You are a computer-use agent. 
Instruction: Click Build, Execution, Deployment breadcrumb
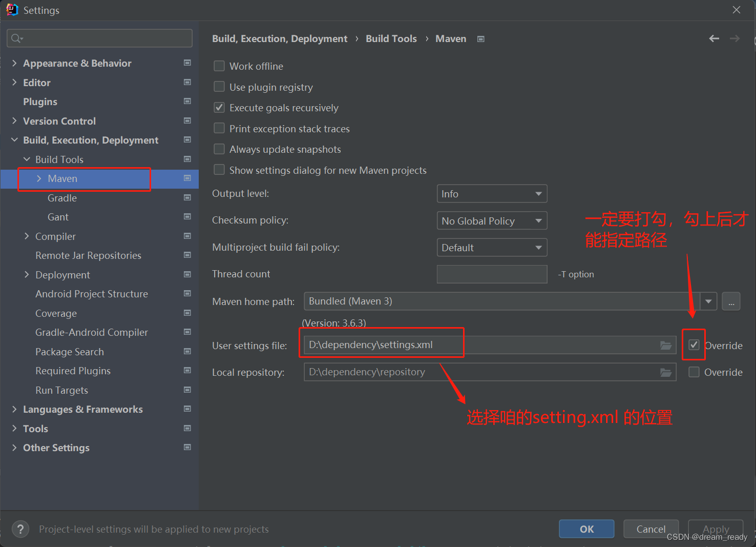click(280, 38)
